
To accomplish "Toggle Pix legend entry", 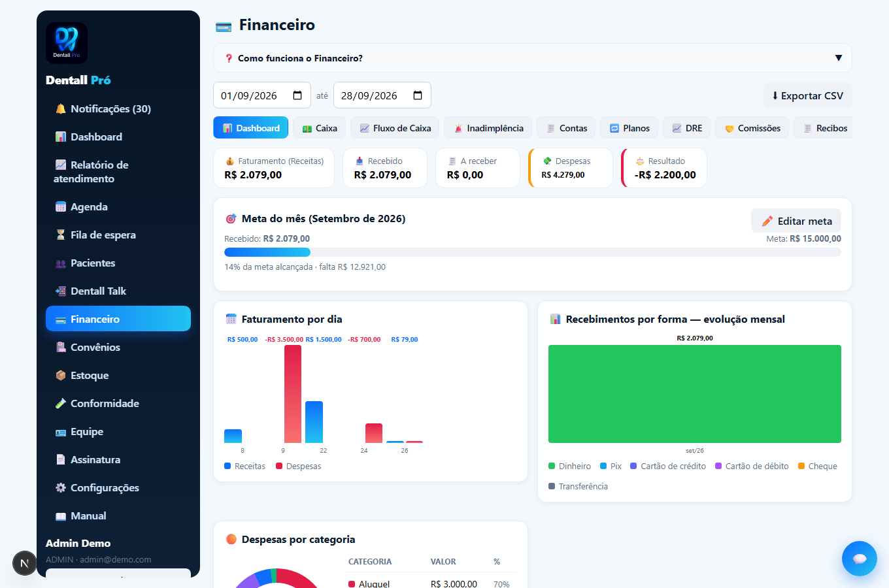I will pos(611,466).
